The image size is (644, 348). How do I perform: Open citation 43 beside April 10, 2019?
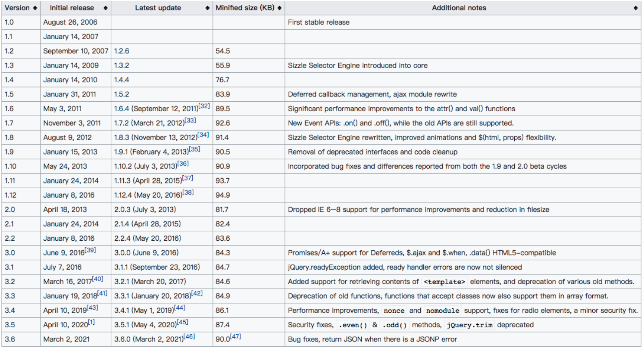(x=93, y=308)
